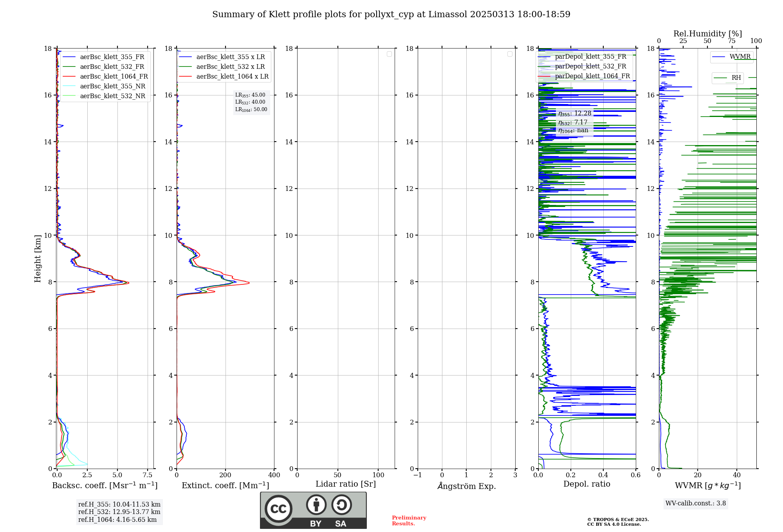Viewport: 783px width, 532px height.
Task: Click the 'η355: 12.28' value
Action: [x=575, y=113]
